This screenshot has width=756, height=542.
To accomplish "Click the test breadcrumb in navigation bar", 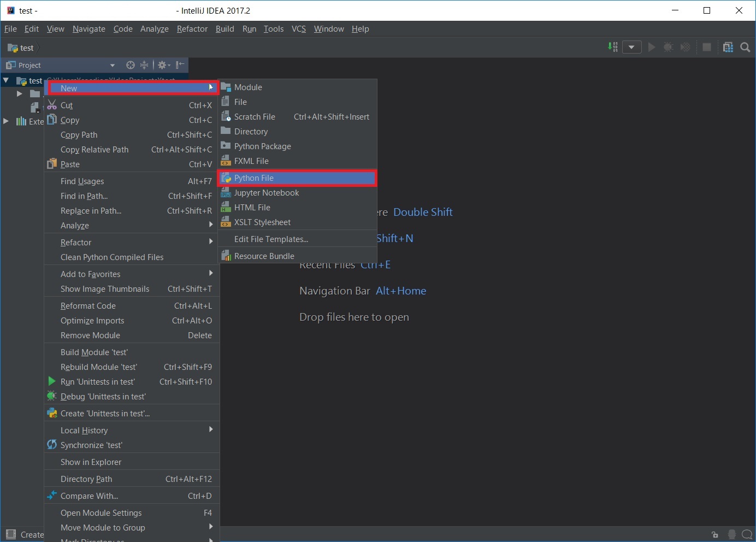I will [26, 48].
